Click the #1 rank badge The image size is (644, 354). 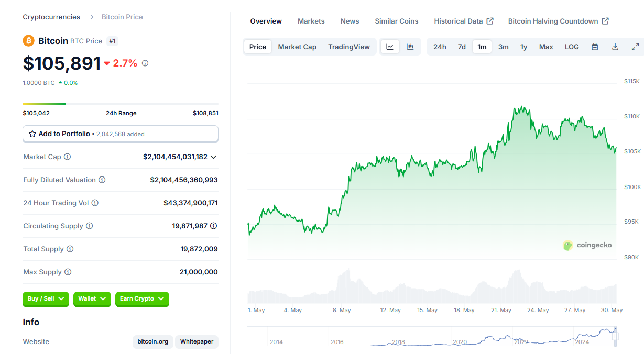(112, 41)
